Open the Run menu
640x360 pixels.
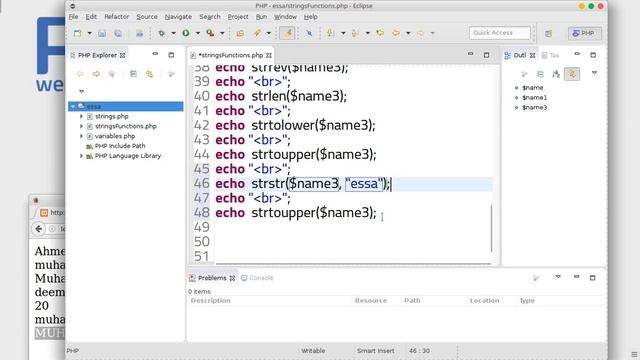coord(261,17)
